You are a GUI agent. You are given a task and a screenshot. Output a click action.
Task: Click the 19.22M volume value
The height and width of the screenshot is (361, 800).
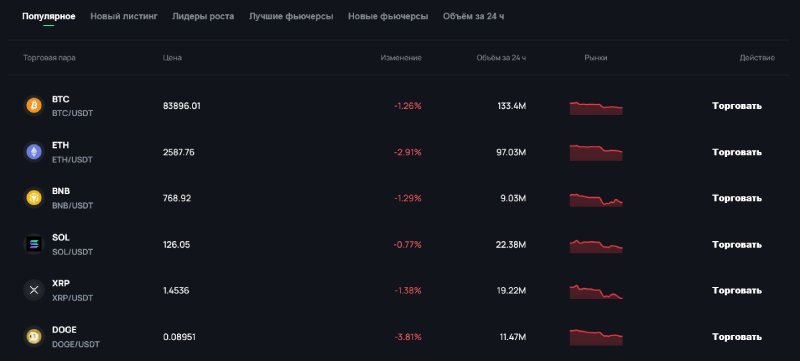[x=511, y=290]
